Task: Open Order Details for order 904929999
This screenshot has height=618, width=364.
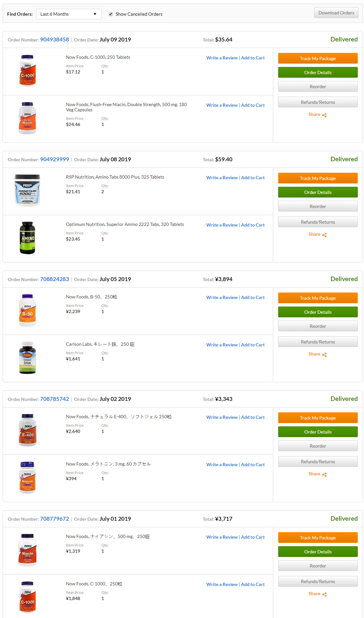Action: tap(318, 192)
